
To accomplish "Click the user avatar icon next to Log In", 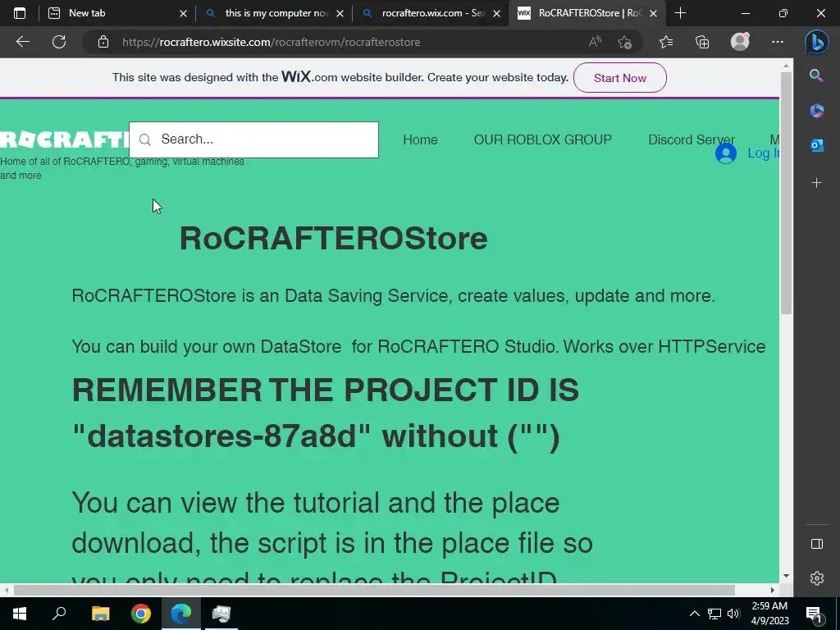I will 725,153.
